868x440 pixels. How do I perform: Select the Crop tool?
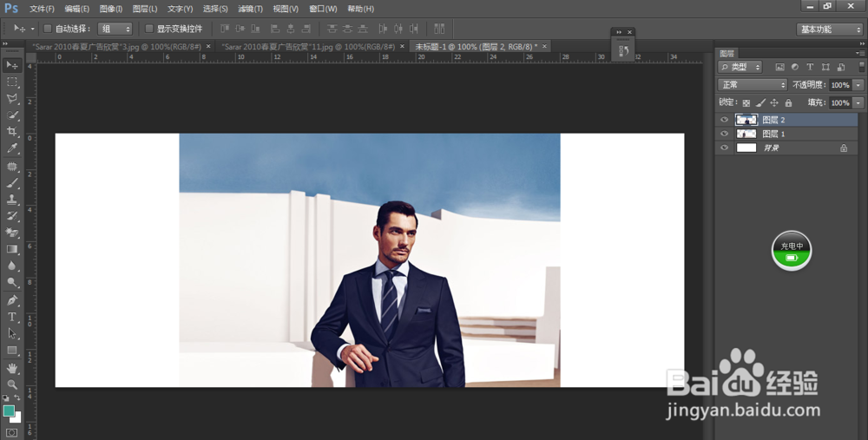[11, 132]
